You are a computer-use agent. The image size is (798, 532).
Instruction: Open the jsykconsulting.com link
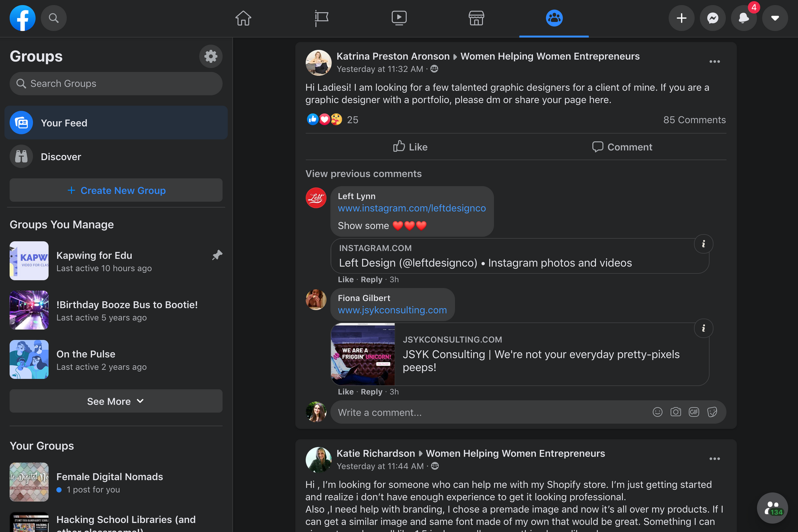click(x=392, y=310)
